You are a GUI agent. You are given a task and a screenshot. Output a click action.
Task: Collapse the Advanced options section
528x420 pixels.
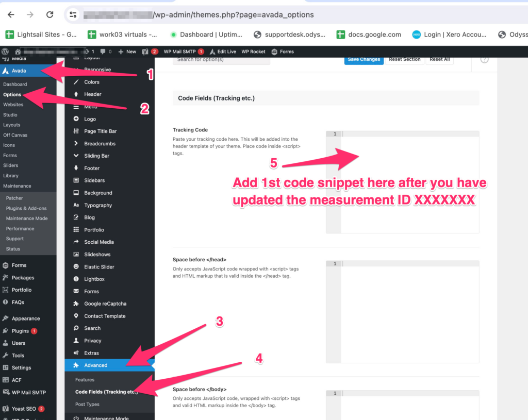(x=109, y=365)
